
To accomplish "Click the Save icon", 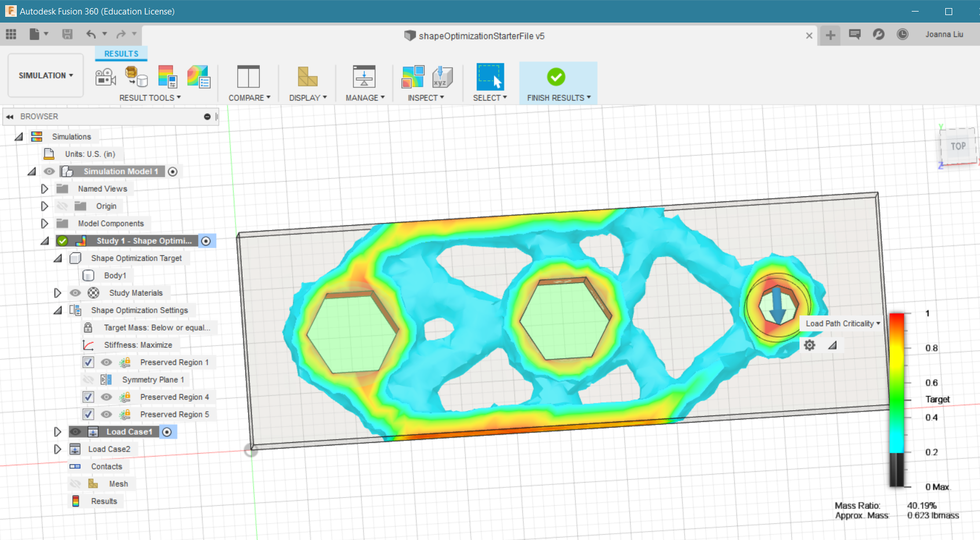I will [68, 34].
